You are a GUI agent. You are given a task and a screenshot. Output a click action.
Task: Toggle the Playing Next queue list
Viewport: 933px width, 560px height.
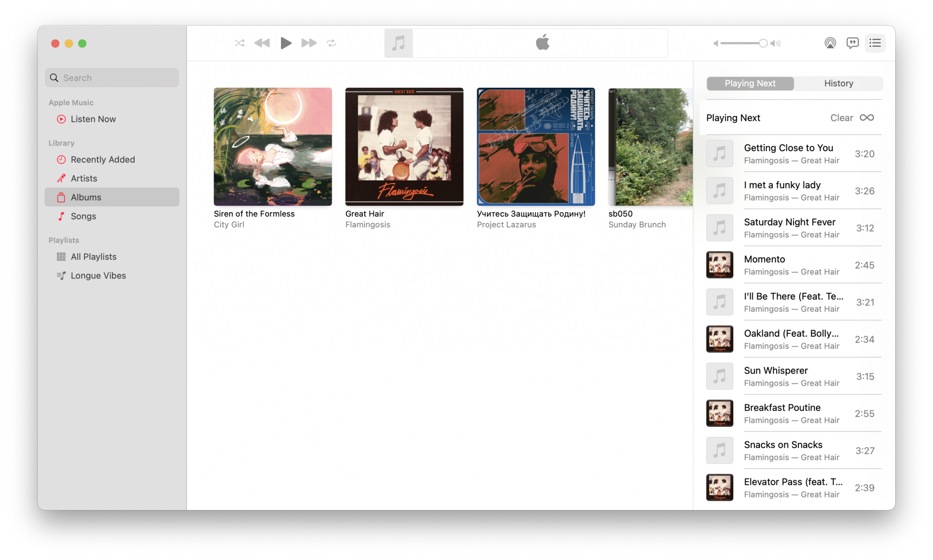[x=875, y=43]
